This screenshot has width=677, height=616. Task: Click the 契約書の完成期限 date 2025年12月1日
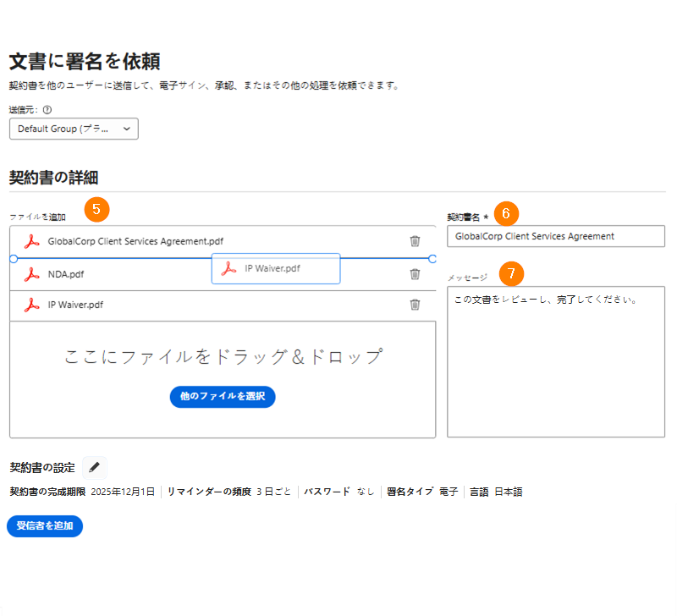point(123,492)
